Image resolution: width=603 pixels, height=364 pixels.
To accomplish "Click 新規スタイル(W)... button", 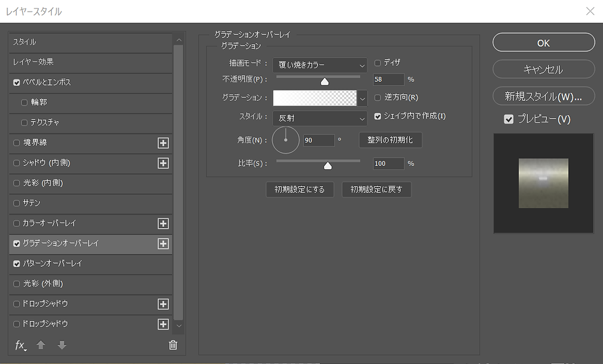I will (543, 96).
